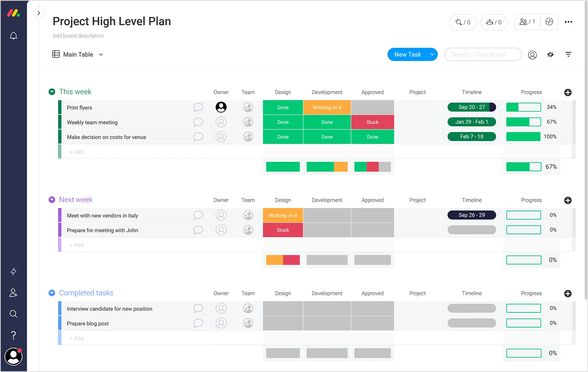
Task: Click the three-dot board options menu
Action: tap(568, 22)
